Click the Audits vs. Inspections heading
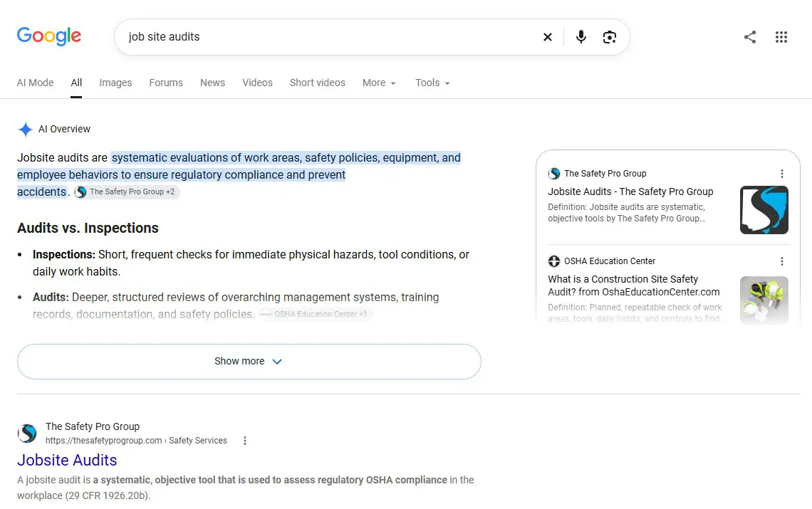 point(88,228)
